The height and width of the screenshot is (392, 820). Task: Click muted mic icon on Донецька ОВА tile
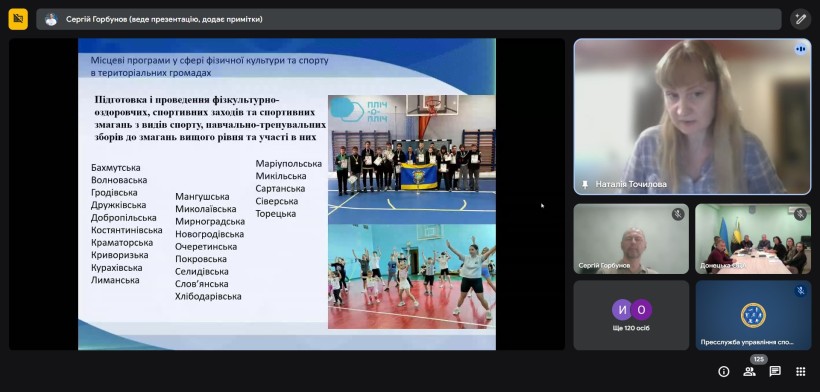pos(800,214)
